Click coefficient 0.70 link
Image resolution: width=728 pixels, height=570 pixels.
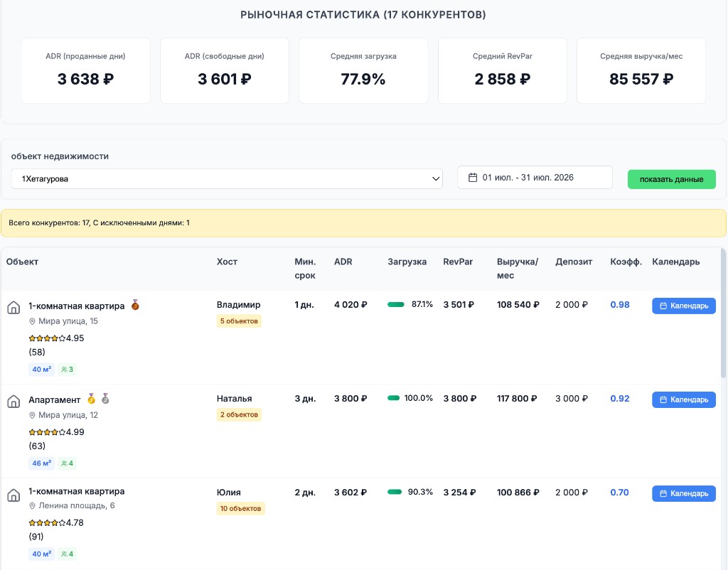point(619,492)
